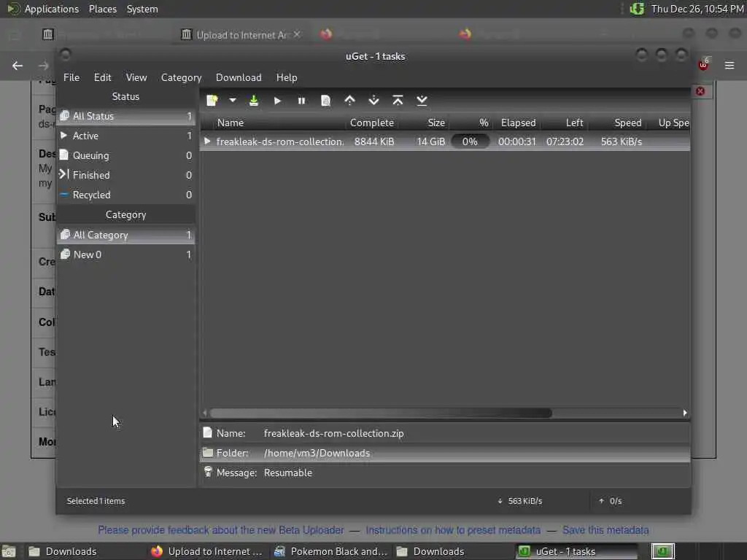Click the Name field freakleak-ds-rom-collection.zip
The image size is (747, 560).
[334, 433]
